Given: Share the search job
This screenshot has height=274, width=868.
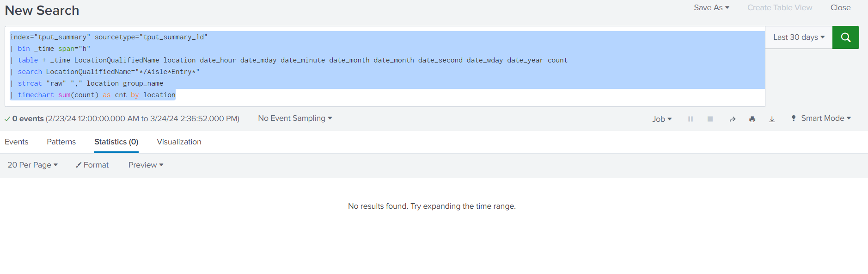Looking at the screenshot, I should click(732, 119).
